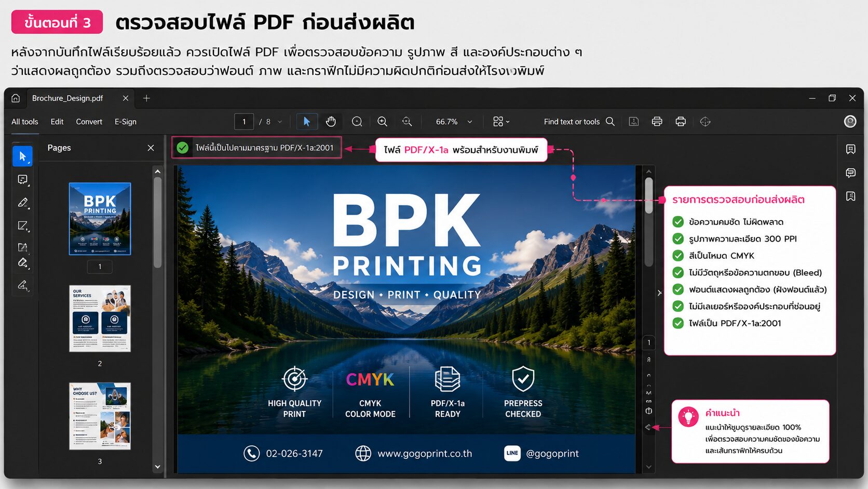This screenshot has width=868, height=489.
Task: Click the Home icon in the tab bar
Action: (x=16, y=98)
